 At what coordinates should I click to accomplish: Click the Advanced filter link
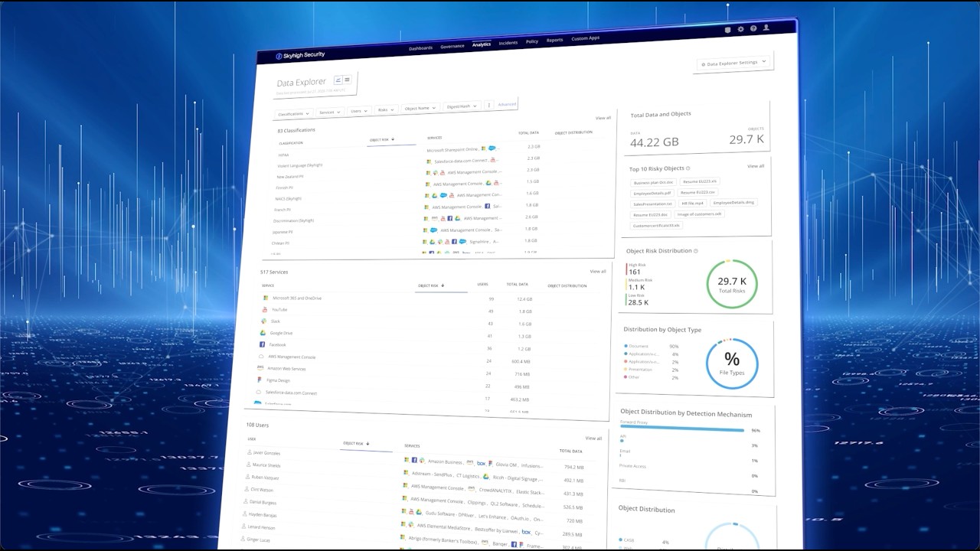(x=507, y=104)
